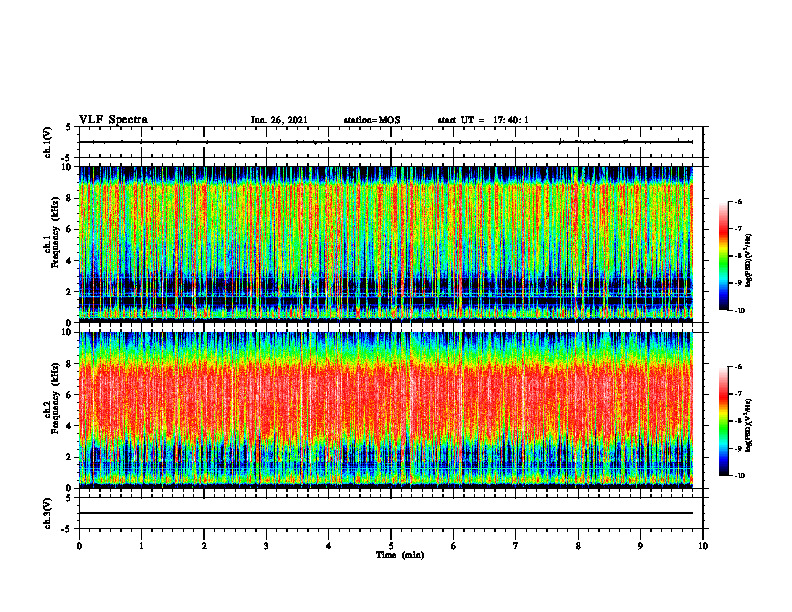Click the ch.1 frequency tick label "6"
792x612 pixels.
coord(70,230)
